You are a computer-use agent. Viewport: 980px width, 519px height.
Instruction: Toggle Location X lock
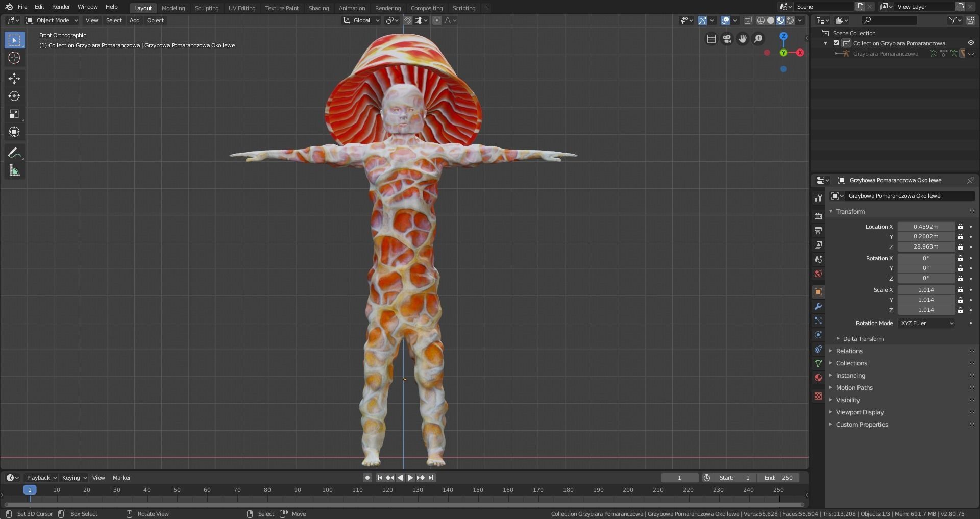(960, 227)
